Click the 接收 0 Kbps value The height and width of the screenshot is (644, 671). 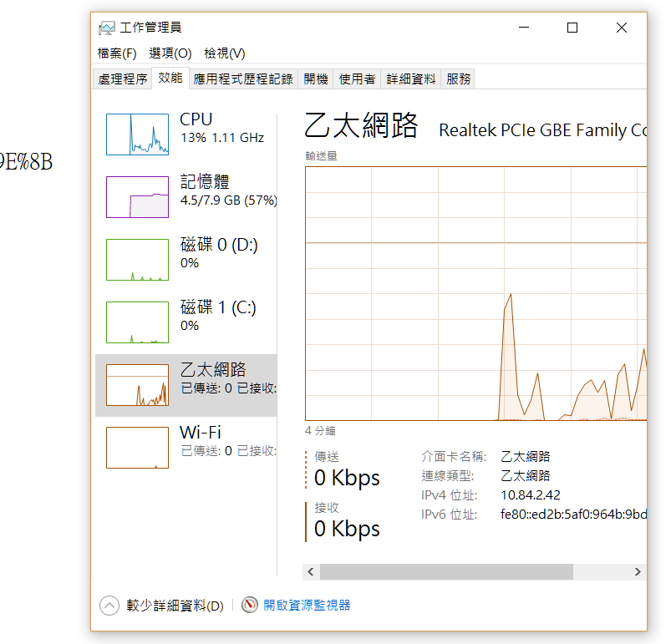(x=347, y=529)
